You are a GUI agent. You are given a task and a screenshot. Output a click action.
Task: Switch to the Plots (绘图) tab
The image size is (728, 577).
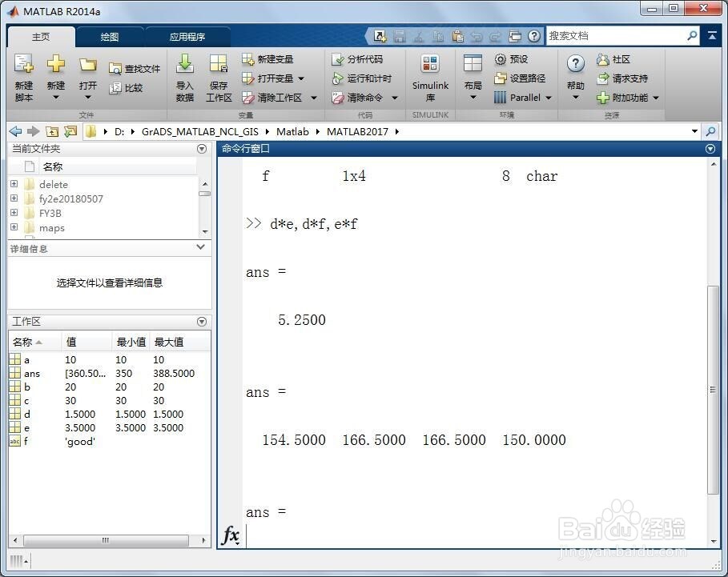click(x=110, y=37)
